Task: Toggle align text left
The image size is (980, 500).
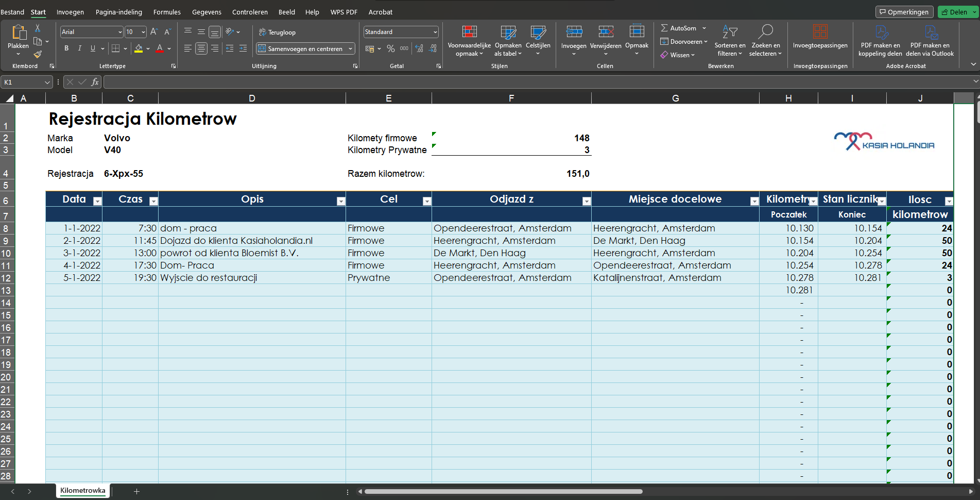Action: [x=188, y=48]
